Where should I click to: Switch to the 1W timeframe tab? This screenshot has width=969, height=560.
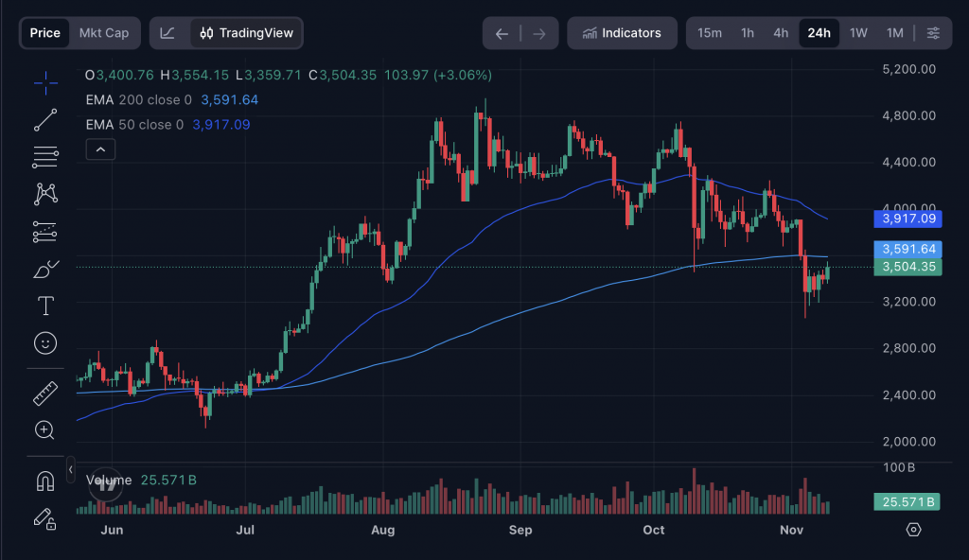pos(857,32)
